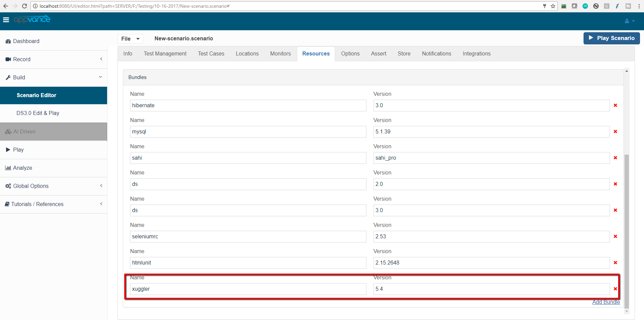644x320 pixels.
Task: Remove the mysql bundle row
Action: 615,132
